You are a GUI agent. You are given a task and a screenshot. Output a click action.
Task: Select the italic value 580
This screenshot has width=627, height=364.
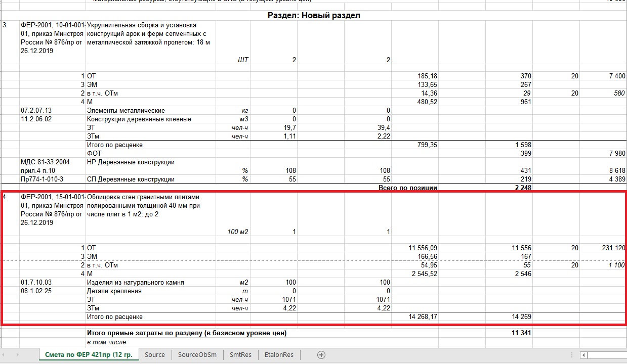[619, 93]
